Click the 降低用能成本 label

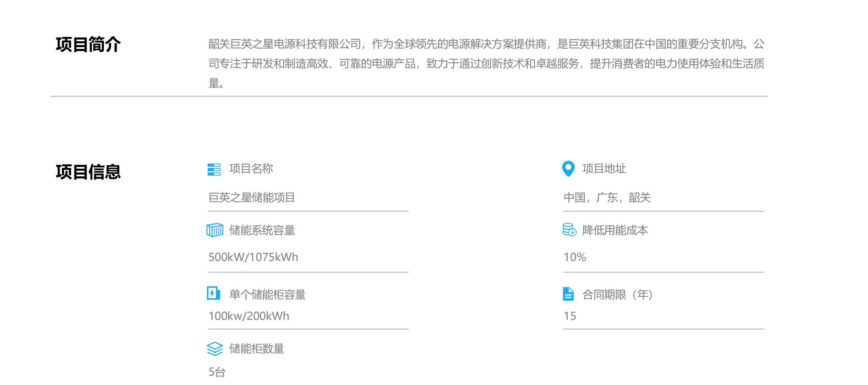point(615,230)
